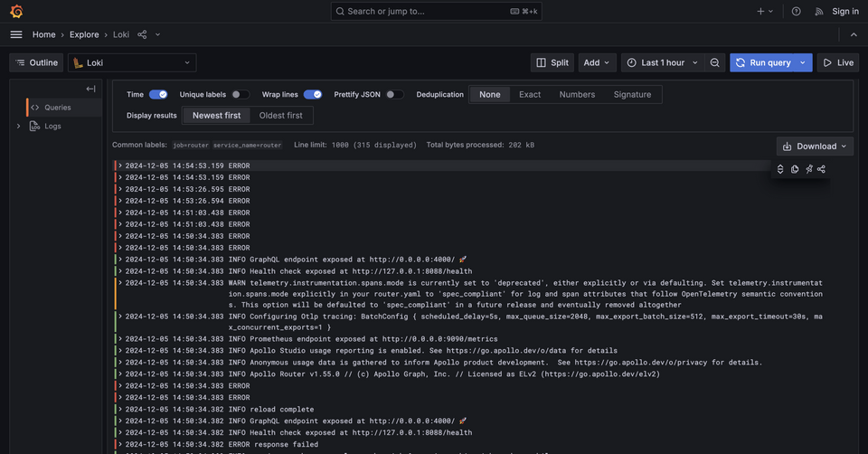
Task: Open the help question-mark icon
Action: pyautogui.click(x=796, y=11)
